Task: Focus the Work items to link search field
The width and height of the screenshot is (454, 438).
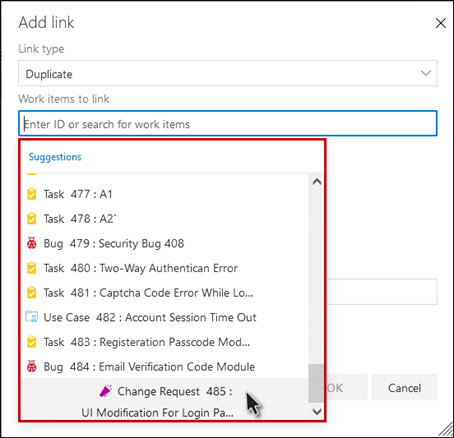Action: [228, 124]
